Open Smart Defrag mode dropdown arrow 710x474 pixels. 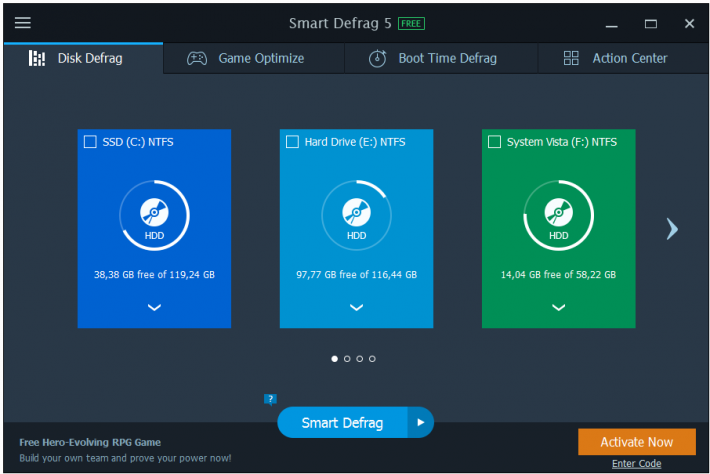tap(421, 422)
